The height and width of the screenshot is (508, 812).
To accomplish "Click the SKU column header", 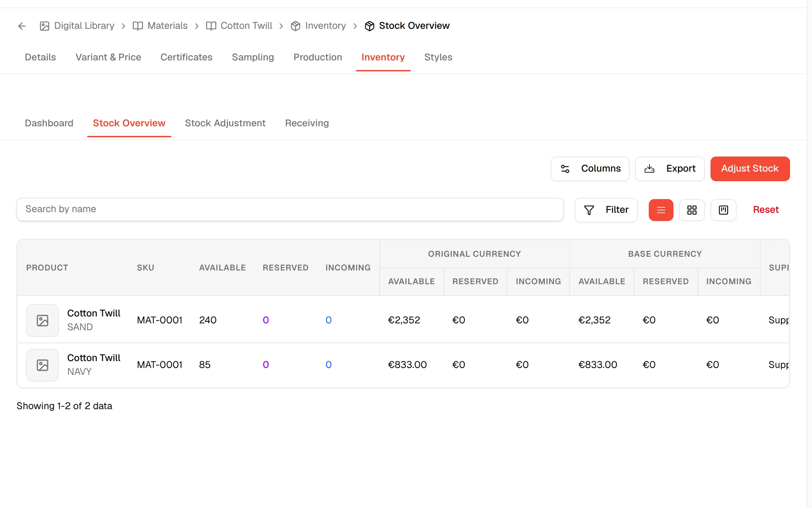I will (145, 267).
